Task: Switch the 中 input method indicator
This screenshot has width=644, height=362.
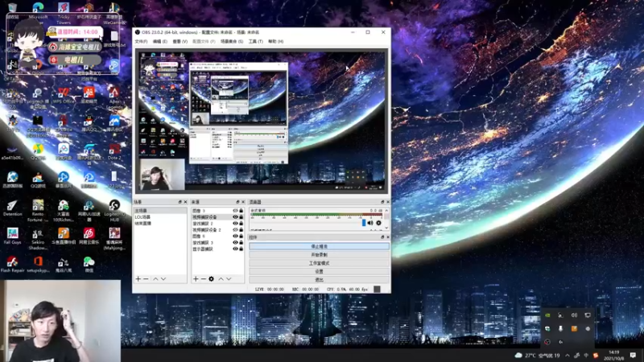Action: coord(586,356)
